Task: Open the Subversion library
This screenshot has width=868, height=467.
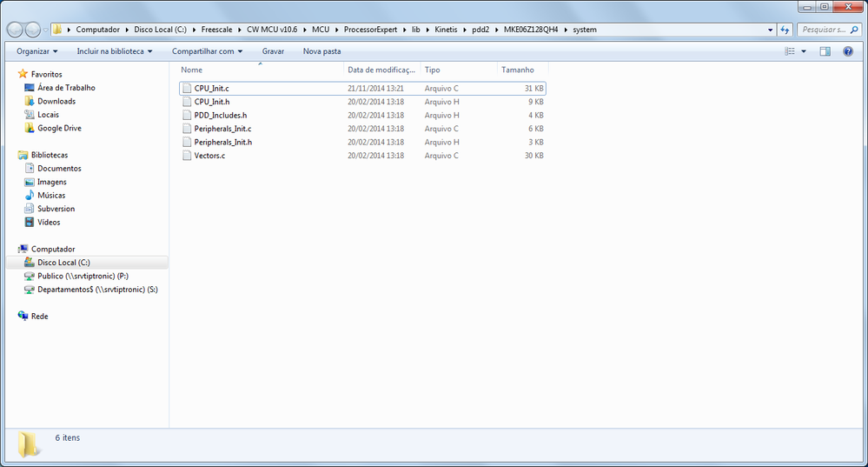Action: (56, 209)
